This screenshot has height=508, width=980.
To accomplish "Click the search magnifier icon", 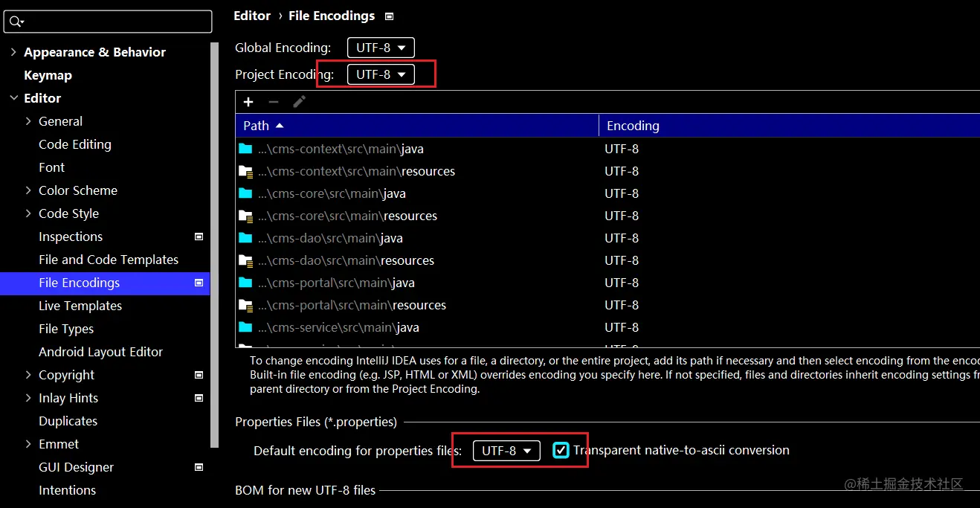I will pyautogui.click(x=16, y=22).
